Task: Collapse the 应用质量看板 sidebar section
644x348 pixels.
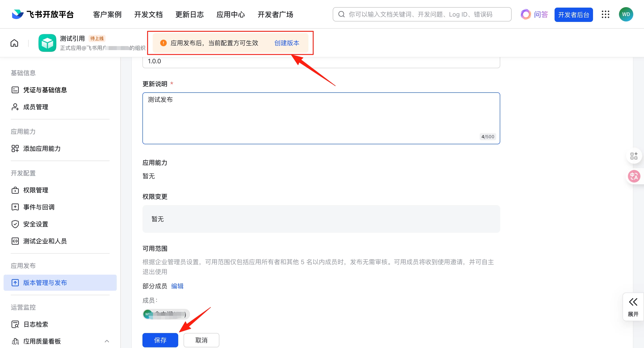Action: [x=107, y=341]
